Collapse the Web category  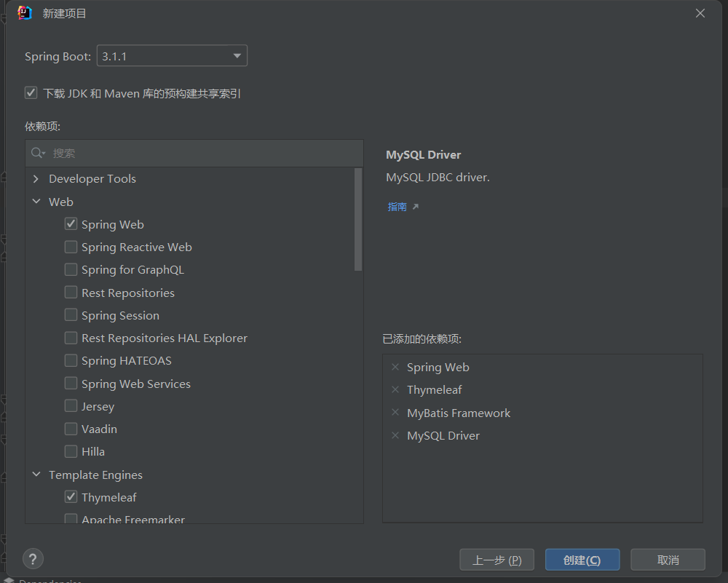[36, 202]
